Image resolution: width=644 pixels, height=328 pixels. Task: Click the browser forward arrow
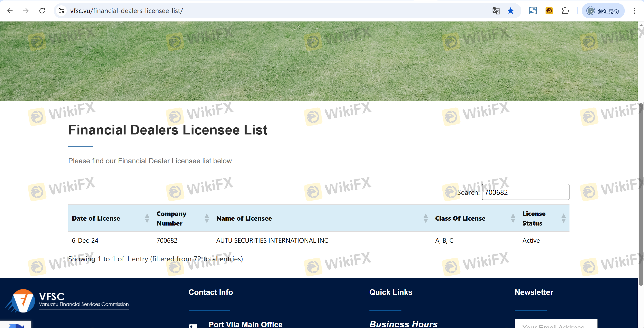[26, 11]
